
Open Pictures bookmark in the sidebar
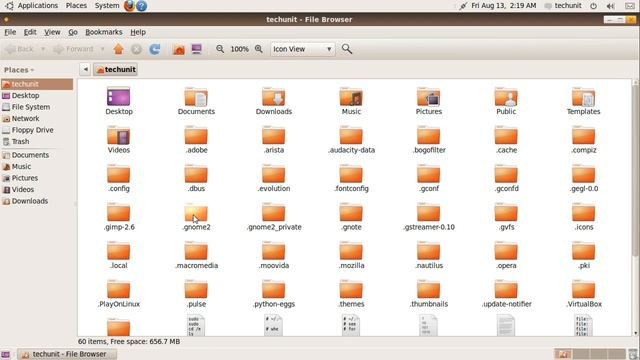click(x=37, y=178)
